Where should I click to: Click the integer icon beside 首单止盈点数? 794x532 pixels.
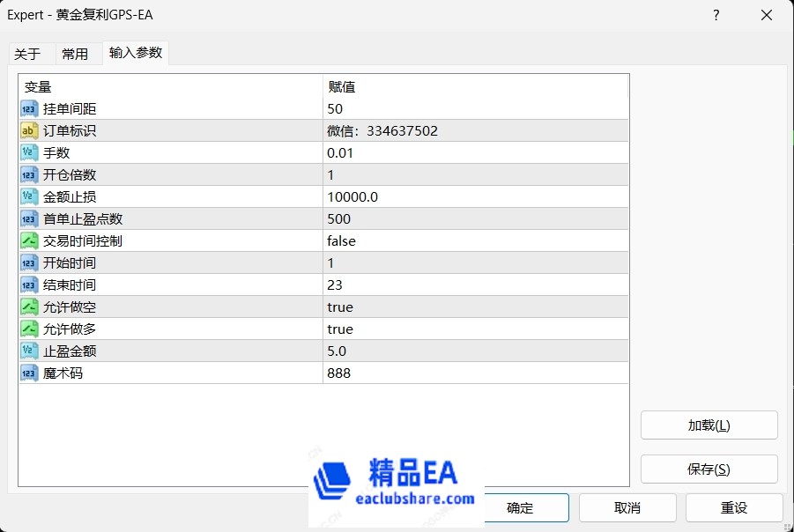[28, 219]
